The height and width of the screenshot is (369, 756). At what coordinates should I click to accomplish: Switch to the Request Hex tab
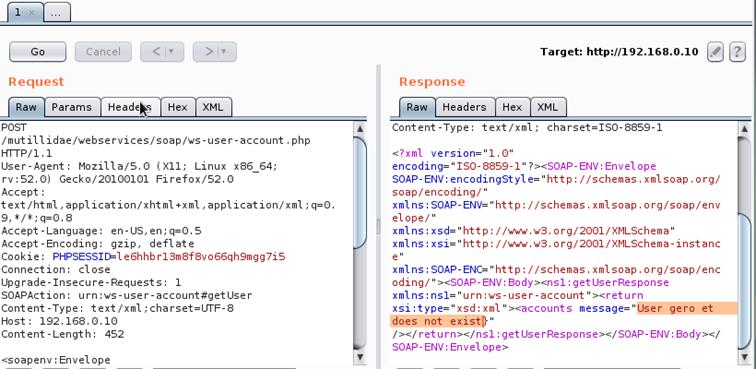(177, 107)
